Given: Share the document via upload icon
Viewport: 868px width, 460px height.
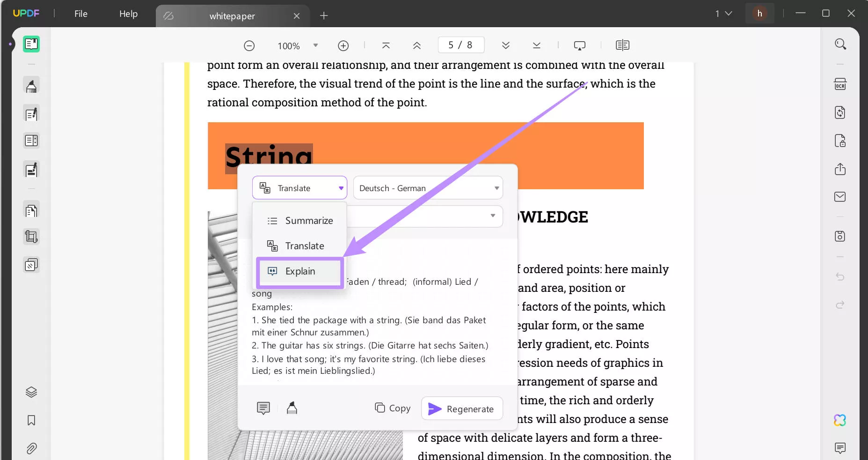Looking at the screenshot, I should point(840,169).
